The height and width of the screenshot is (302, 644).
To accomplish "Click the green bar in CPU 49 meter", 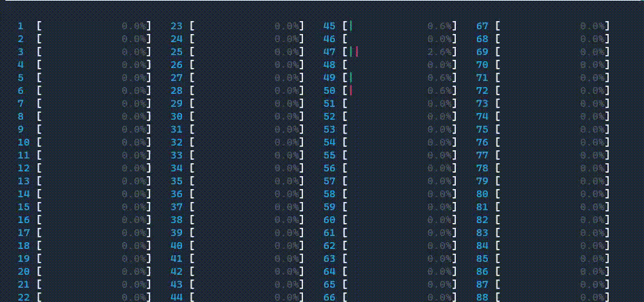I will pyautogui.click(x=351, y=78).
